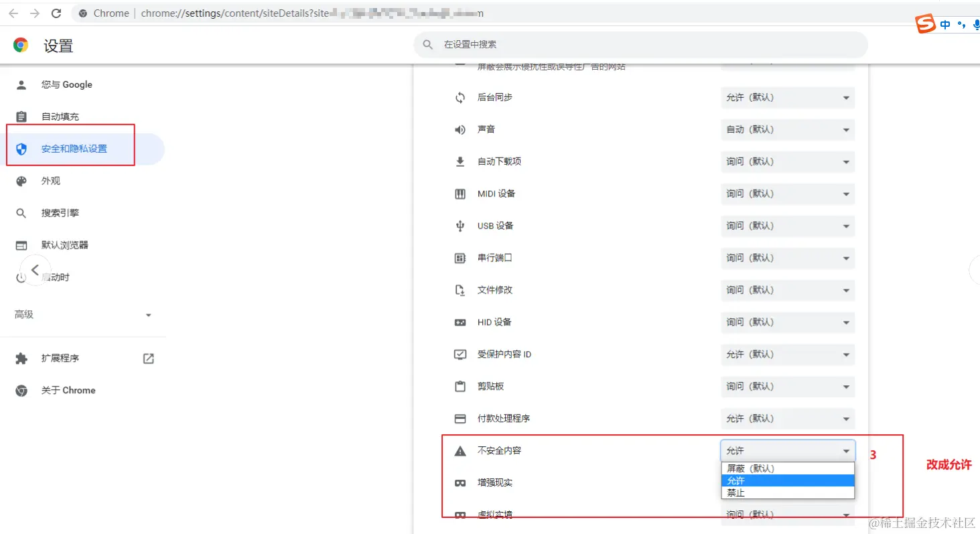Click the headset icon for 增强现实
The height and width of the screenshot is (534, 980).
tap(460, 483)
